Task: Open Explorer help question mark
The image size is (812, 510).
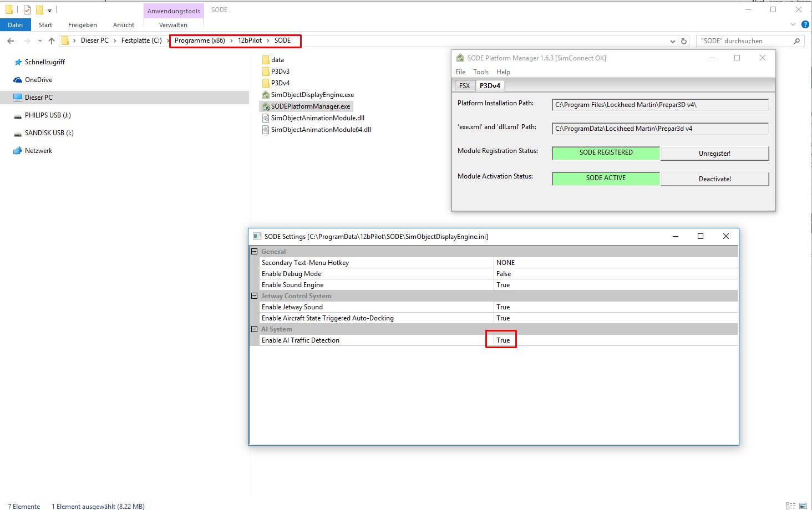Action: [805, 24]
